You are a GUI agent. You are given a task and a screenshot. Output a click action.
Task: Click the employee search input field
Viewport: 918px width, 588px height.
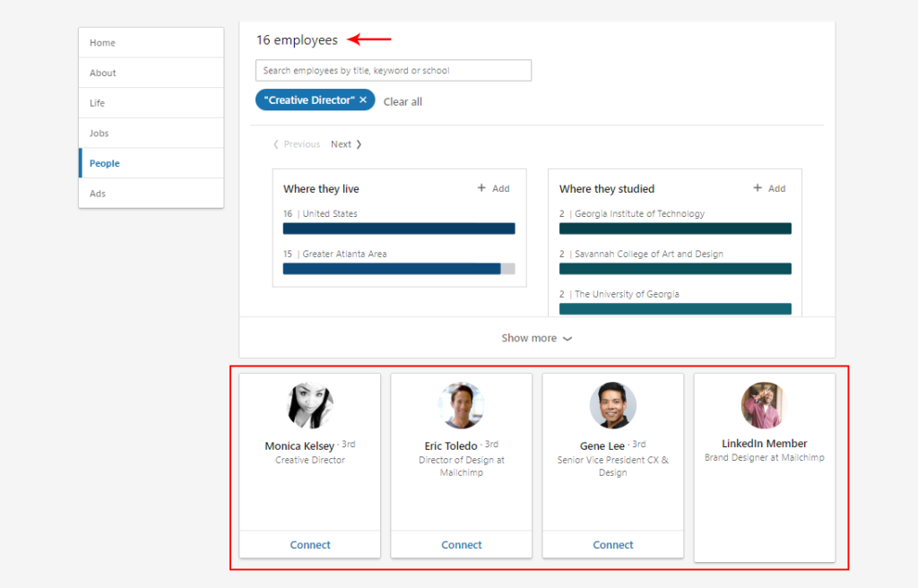tap(393, 70)
